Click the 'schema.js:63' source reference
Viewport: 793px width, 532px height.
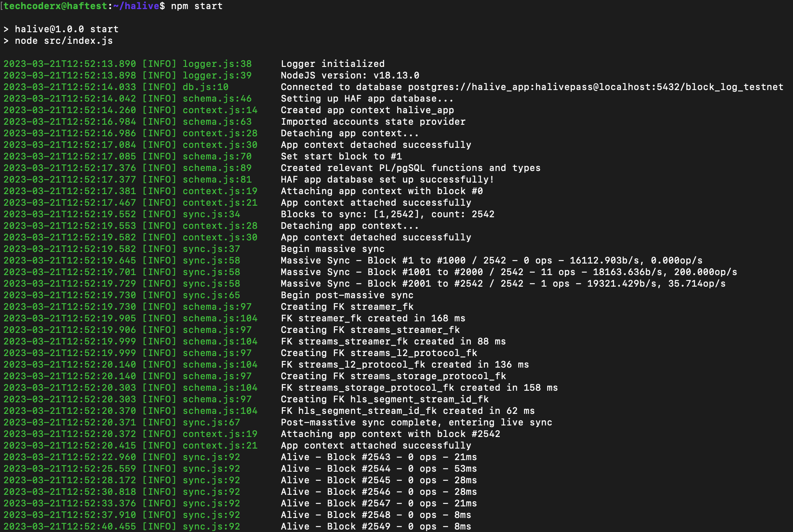coord(217,122)
